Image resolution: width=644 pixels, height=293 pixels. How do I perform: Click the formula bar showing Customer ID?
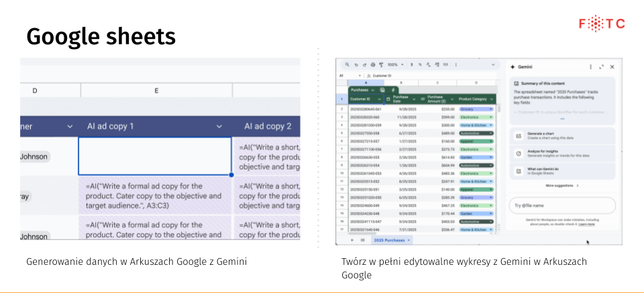[x=431, y=76]
